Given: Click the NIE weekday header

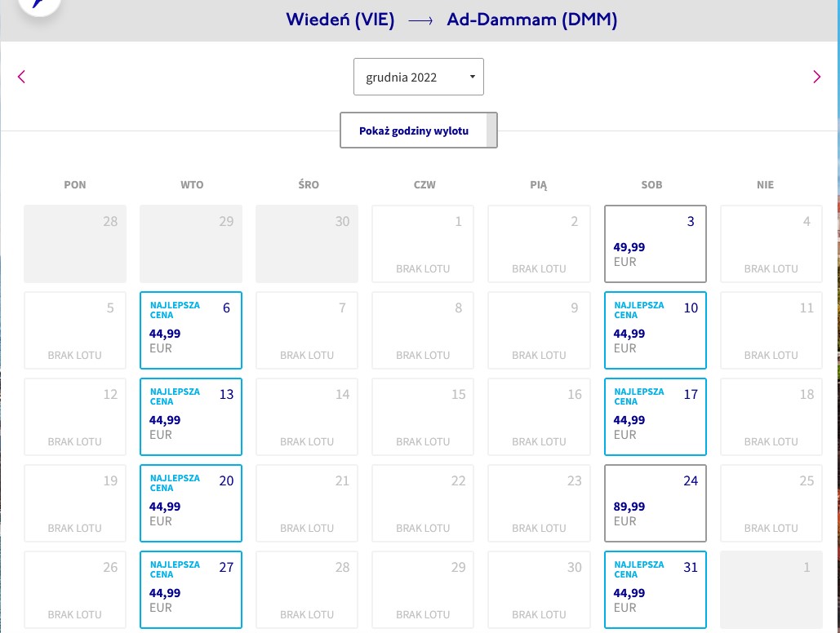Looking at the screenshot, I should (766, 184).
